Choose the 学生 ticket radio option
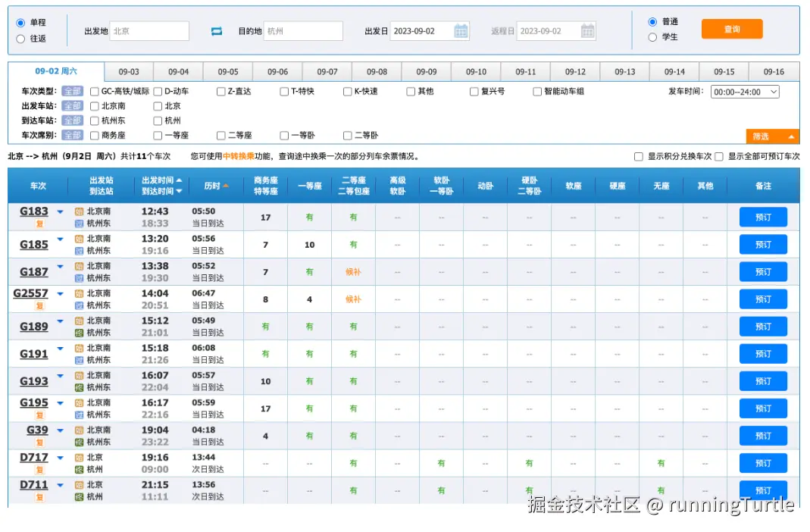The image size is (810, 532). [x=652, y=37]
